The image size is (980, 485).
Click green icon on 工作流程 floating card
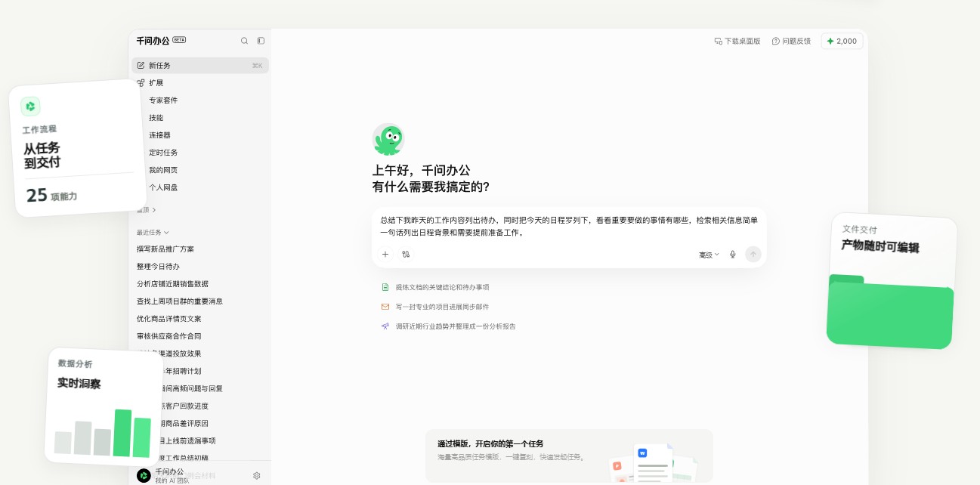[31, 107]
